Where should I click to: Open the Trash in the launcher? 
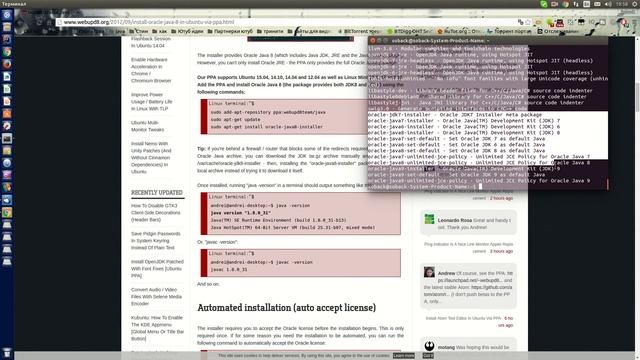pos(7,353)
